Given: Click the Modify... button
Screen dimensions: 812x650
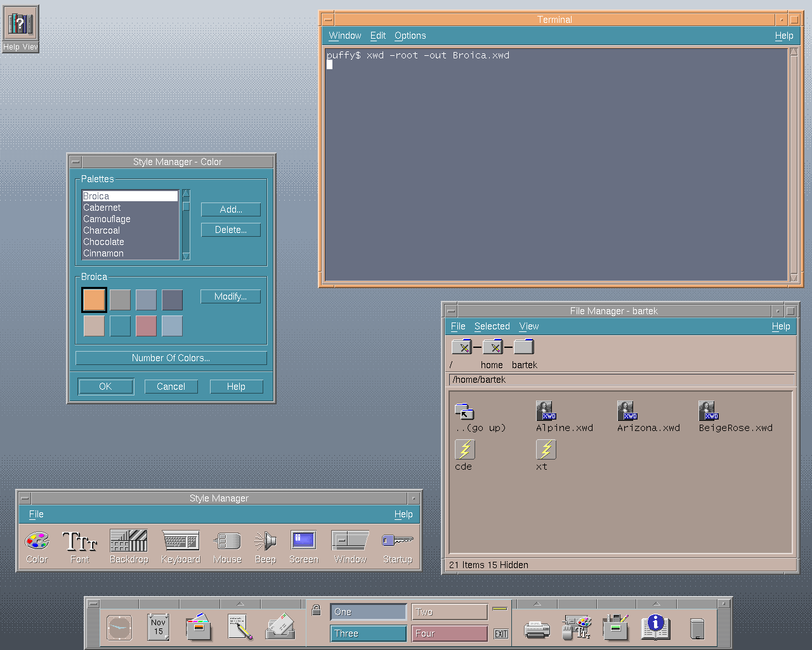Looking at the screenshot, I should (230, 296).
